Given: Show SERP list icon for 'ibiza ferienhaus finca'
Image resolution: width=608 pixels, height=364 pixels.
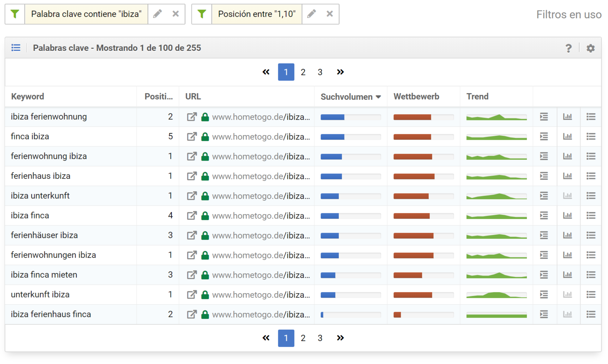Looking at the screenshot, I should 544,314.
